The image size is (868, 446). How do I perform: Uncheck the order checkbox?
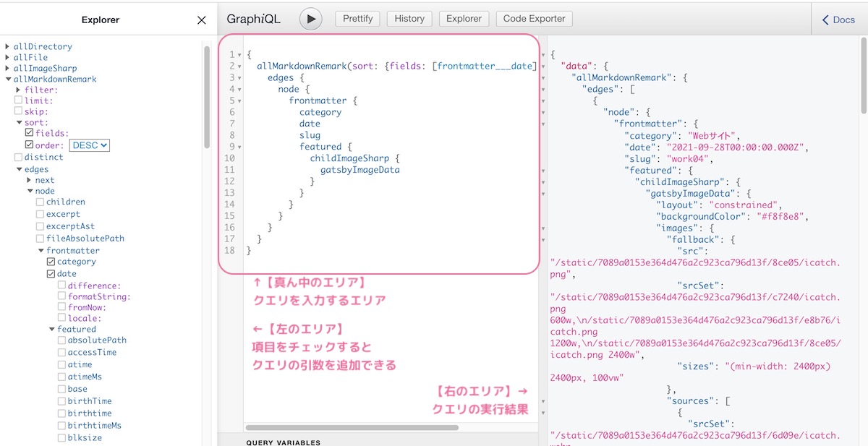[x=29, y=145]
